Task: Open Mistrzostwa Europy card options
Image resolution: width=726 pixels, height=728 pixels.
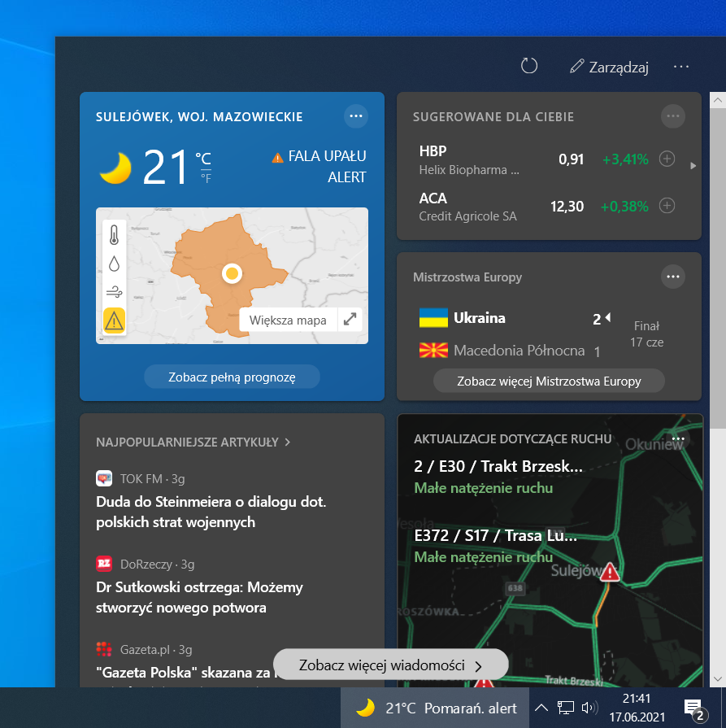Action: pyautogui.click(x=672, y=277)
